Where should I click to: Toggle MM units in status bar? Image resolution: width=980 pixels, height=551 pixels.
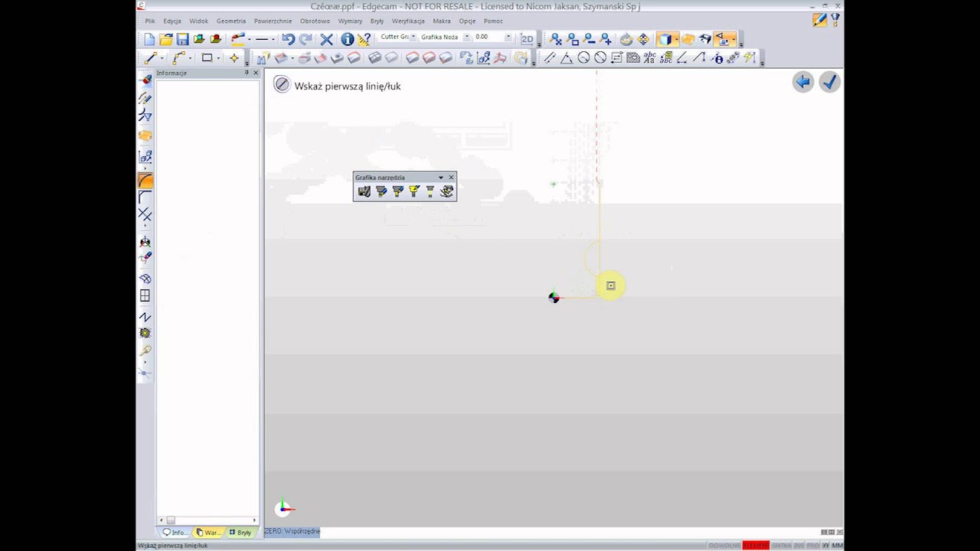[x=838, y=545]
